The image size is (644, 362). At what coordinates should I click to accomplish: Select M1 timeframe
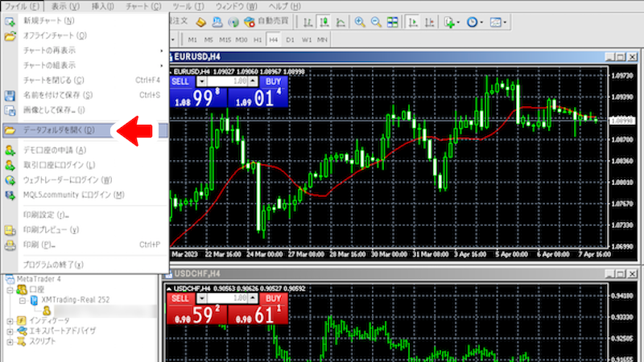[x=192, y=39]
